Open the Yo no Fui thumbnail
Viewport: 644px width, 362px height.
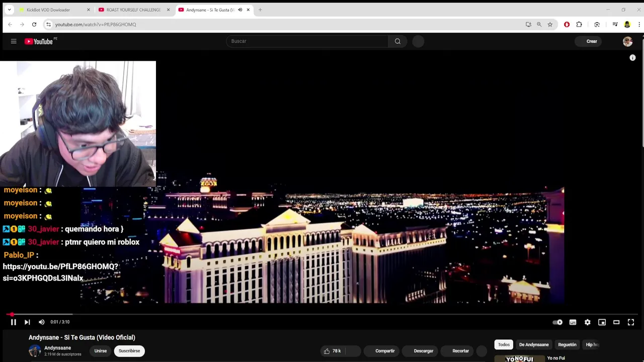coord(519,358)
